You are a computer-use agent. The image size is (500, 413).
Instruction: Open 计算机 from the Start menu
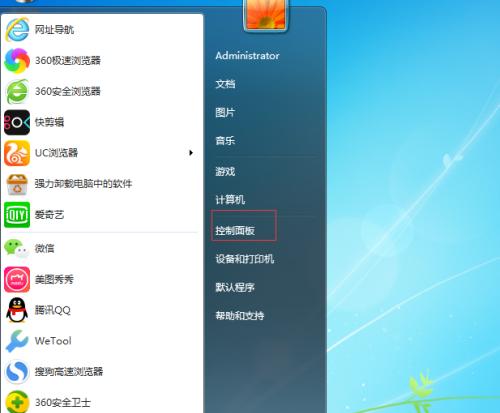(230, 200)
